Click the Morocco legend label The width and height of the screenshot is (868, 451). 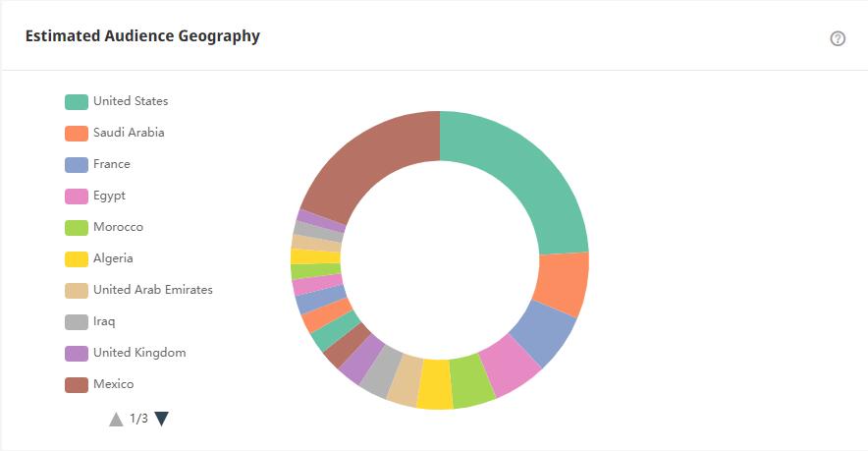coord(118,227)
